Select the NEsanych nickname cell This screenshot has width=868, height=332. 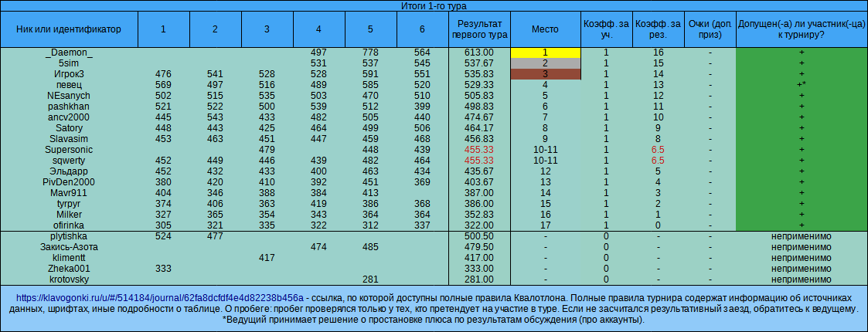tap(69, 96)
